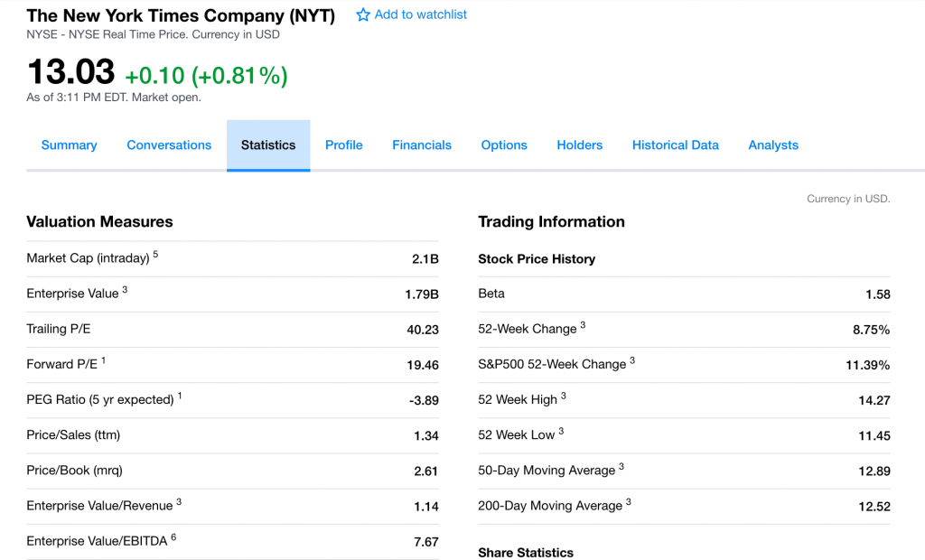This screenshot has height=560, width=925.
Task: Click the 52-Week Change value 8.75%
Action: (x=872, y=330)
